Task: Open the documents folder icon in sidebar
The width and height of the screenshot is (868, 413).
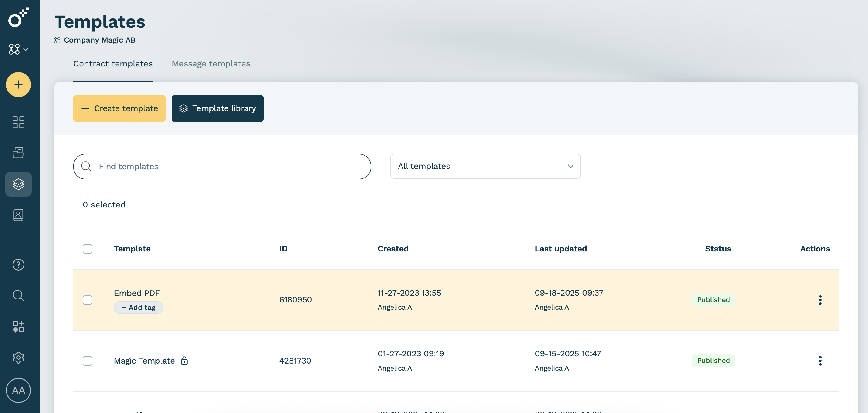Action: (x=18, y=153)
